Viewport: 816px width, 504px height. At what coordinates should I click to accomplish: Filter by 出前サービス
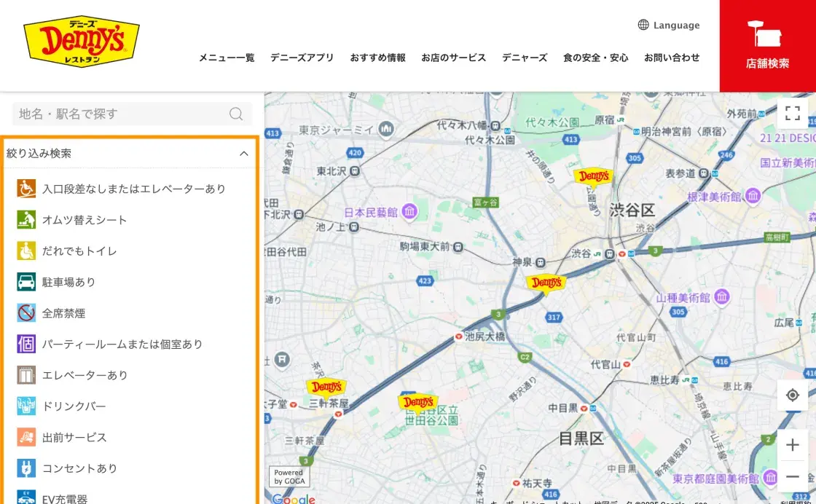click(74, 438)
